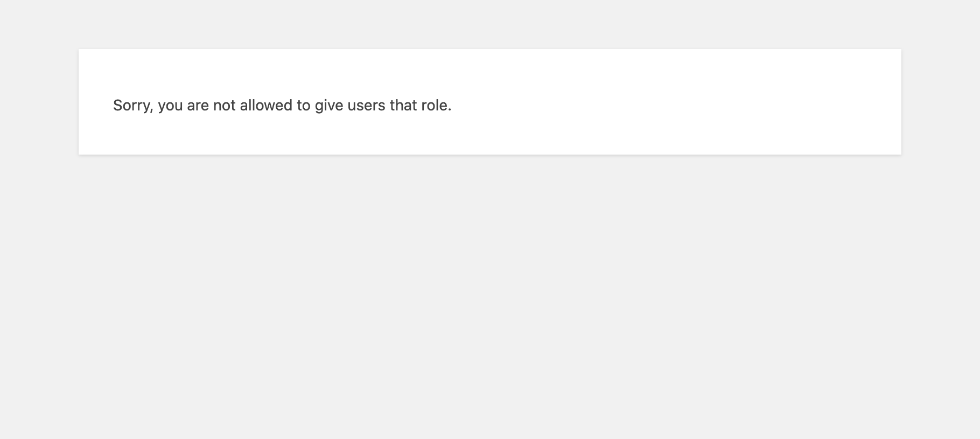Click the word "not" in the error message
980x439 pixels.
pos(224,106)
